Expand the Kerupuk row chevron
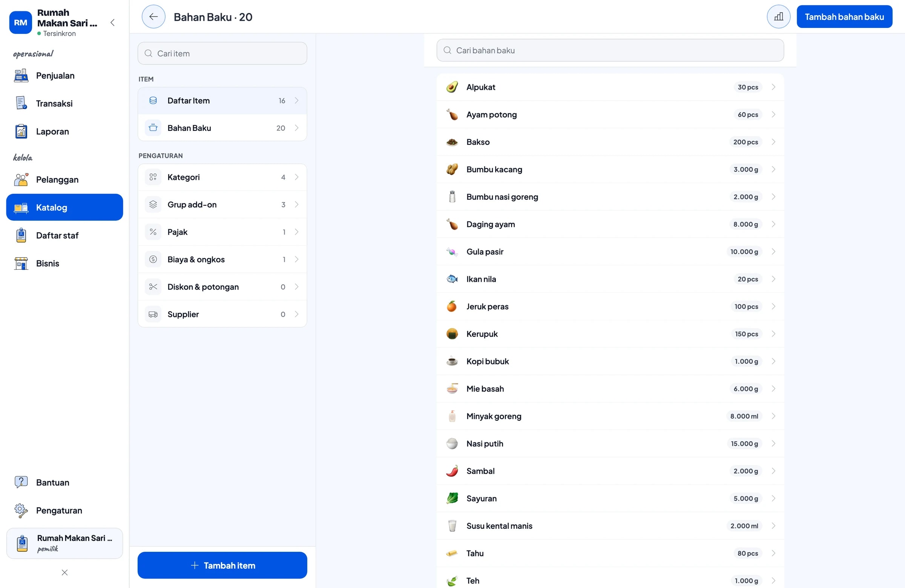Screen dimensions: 905x588 [773, 333]
